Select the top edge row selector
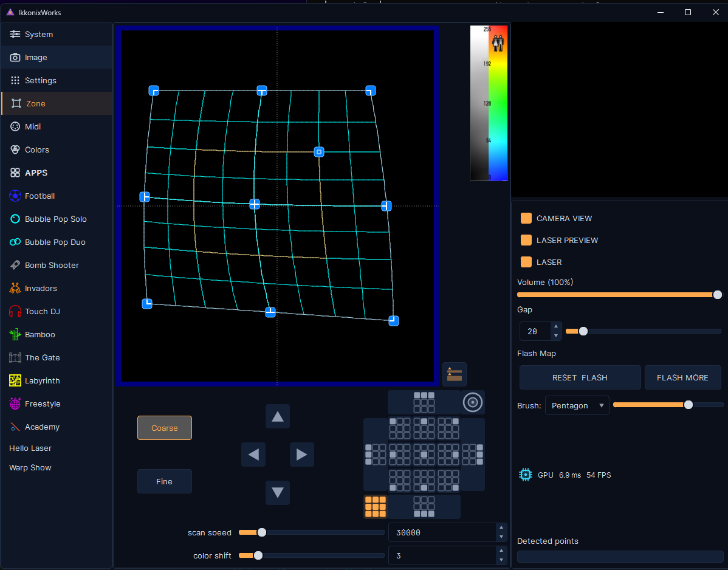The image size is (728, 570). [424, 402]
